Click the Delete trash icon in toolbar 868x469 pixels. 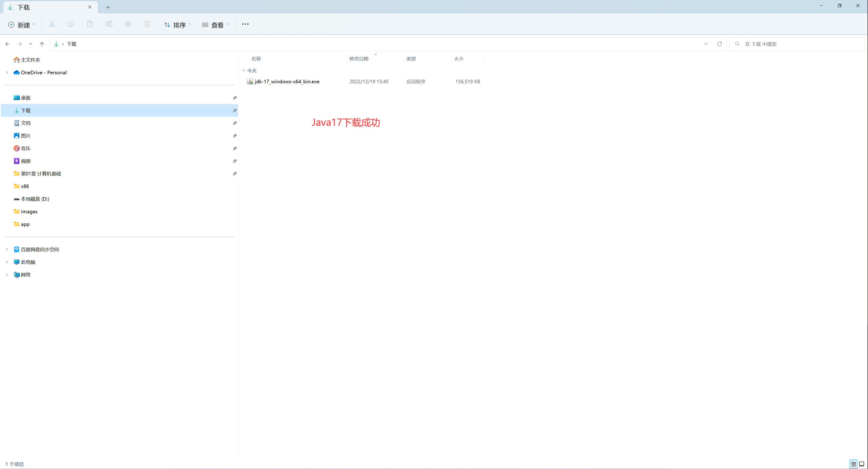pos(147,24)
